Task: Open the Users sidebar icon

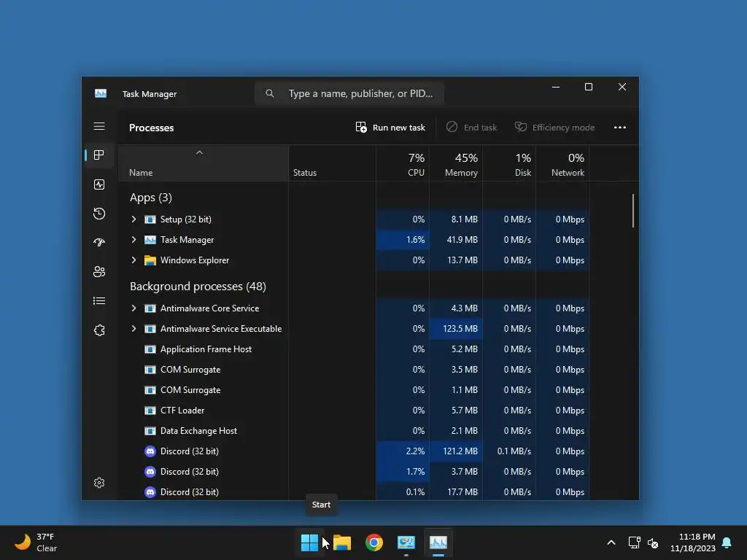Action: coord(99,271)
